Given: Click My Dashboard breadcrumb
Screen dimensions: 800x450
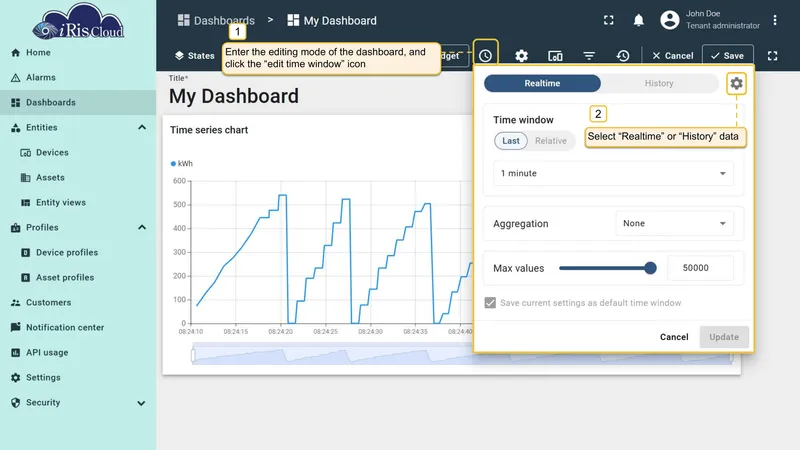Looking at the screenshot, I should tap(332, 20).
